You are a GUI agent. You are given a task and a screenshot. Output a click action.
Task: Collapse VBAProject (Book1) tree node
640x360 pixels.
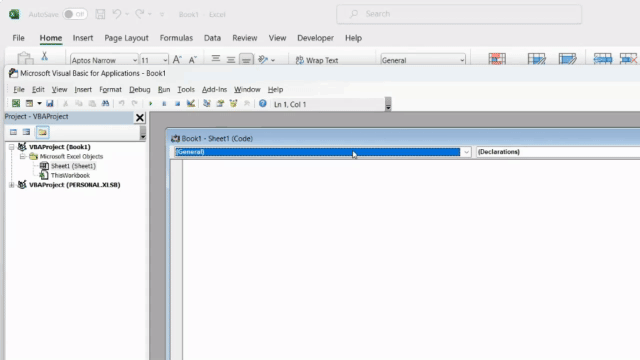point(11,147)
